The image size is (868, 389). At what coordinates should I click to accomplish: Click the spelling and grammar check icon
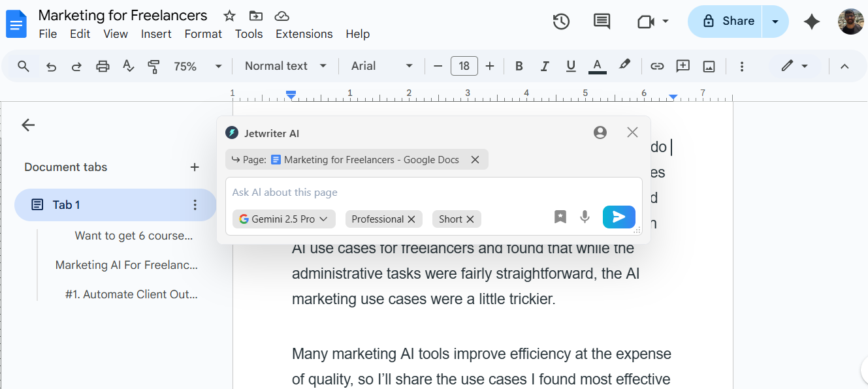click(129, 66)
